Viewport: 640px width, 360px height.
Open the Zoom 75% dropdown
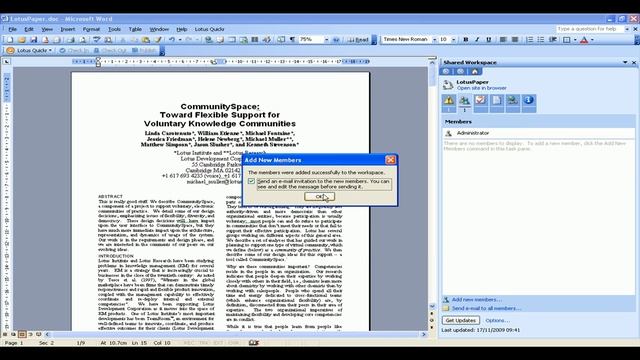click(x=326, y=40)
